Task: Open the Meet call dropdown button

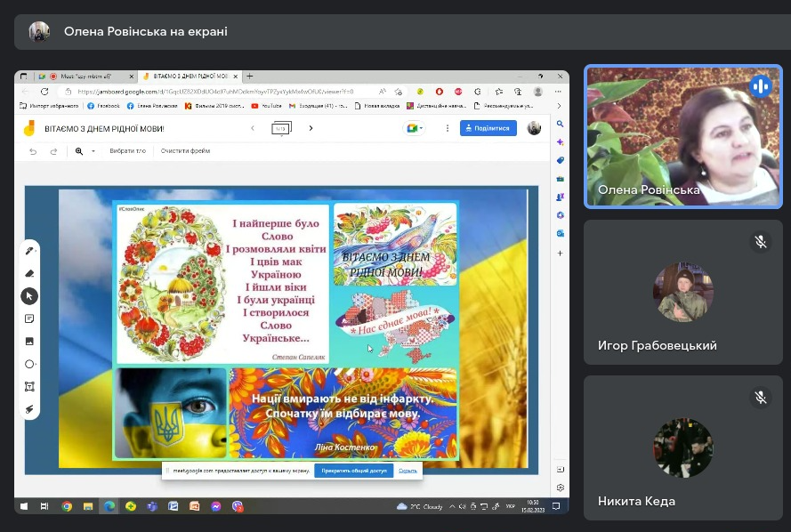Action: (x=414, y=128)
